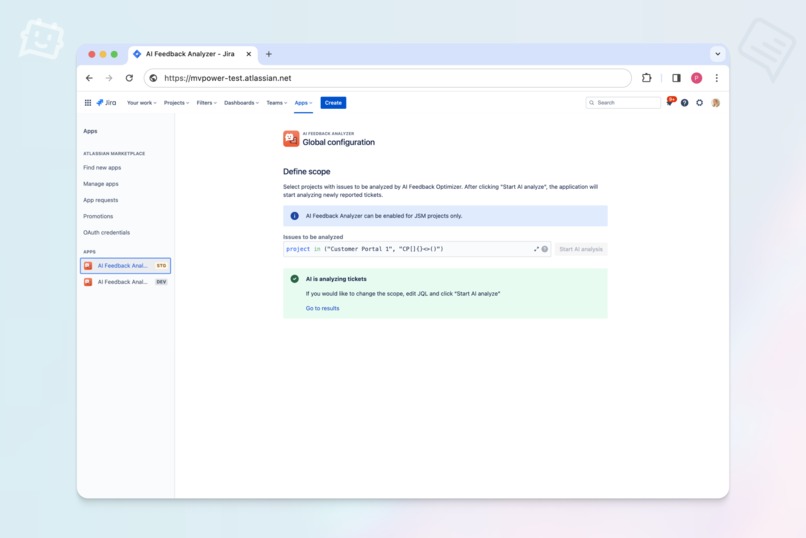
Task: Click the Atlassian Marketplace section label
Action: 114,154
